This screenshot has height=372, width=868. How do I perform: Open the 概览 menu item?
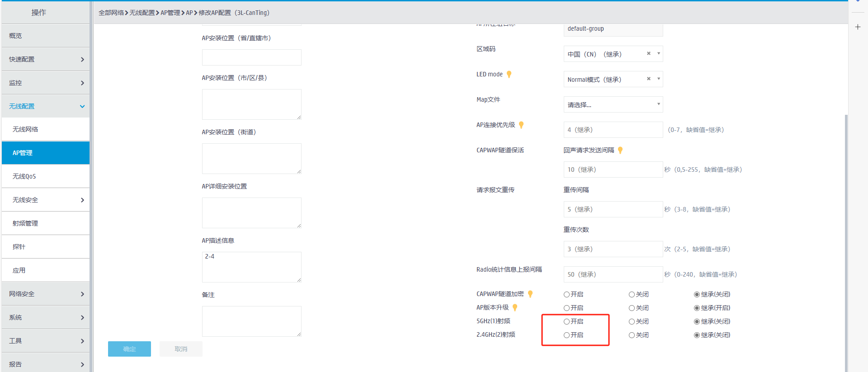pos(46,36)
